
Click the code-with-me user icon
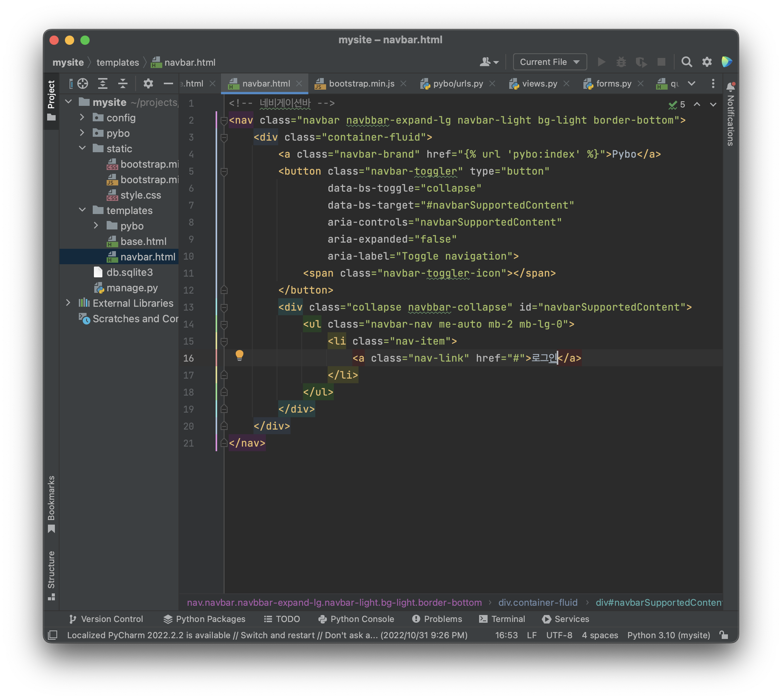pos(488,62)
